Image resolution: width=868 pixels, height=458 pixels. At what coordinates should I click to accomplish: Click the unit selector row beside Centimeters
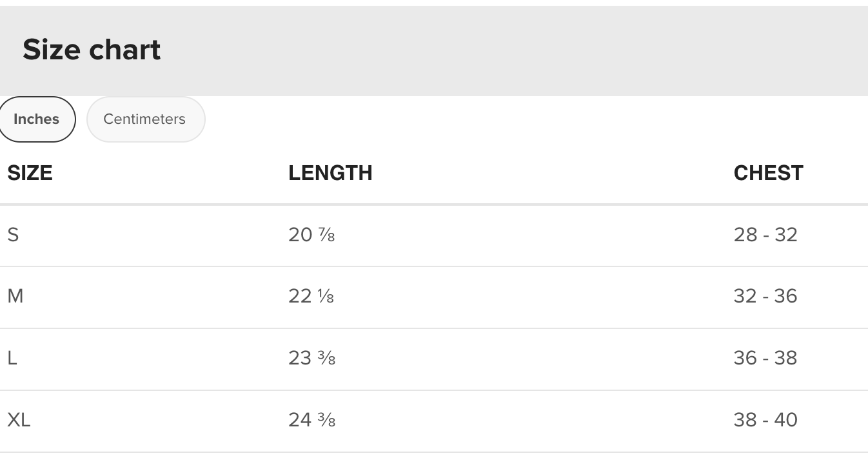pos(516,119)
